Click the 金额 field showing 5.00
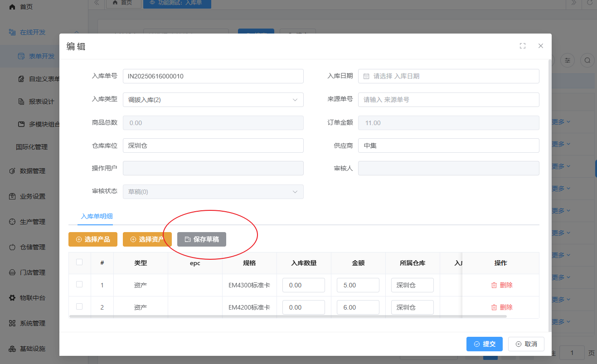Image resolution: width=597 pixels, height=364 pixels. tap(358, 285)
